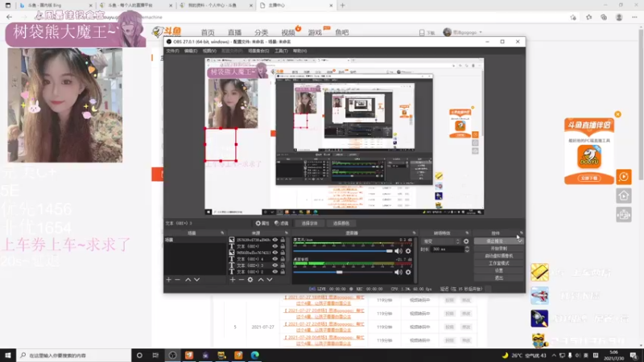Expand the stop streaming button's dropdown arrow
Viewport: 644px width, 362px height.
[x=519, y=241]
